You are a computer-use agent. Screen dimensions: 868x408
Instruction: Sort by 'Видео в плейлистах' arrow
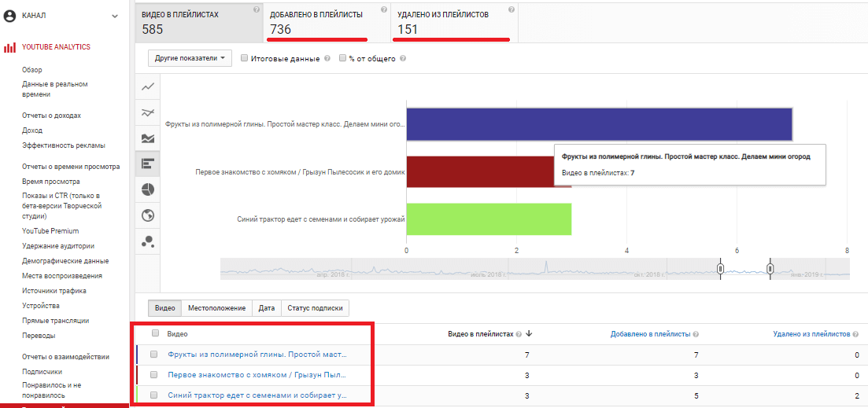click(530, 333)
